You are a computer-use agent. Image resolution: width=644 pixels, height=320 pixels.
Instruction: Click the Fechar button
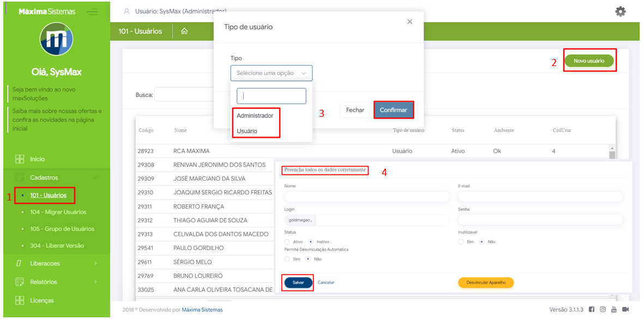pyautogui.click(x=356, y=110)
